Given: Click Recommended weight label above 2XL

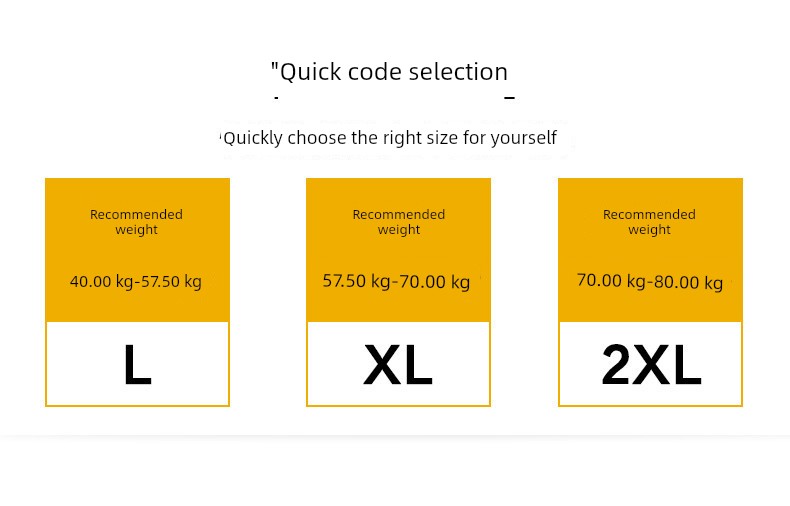Looking at the screenshot, I should click(649, 222).
